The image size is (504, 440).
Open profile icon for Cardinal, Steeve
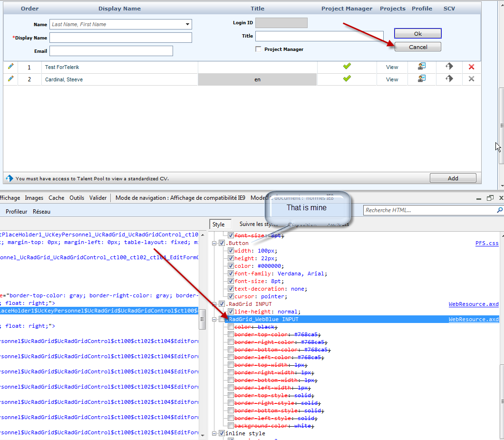422,78
